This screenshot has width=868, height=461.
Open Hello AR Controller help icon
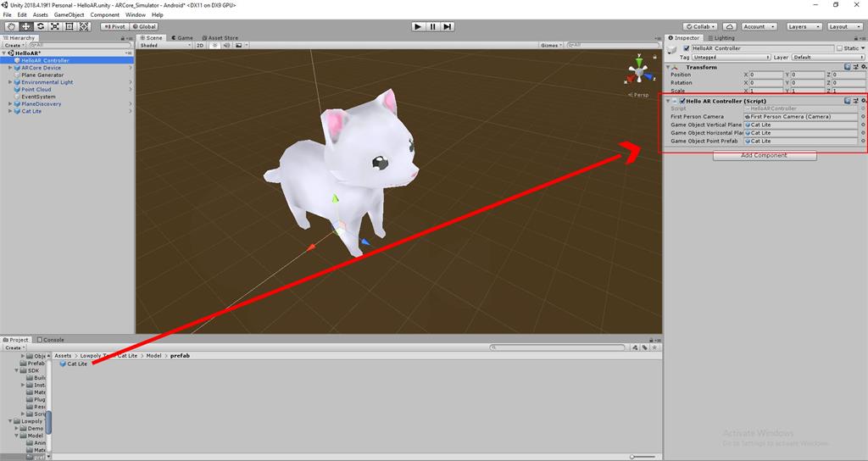tap(847, 101)
